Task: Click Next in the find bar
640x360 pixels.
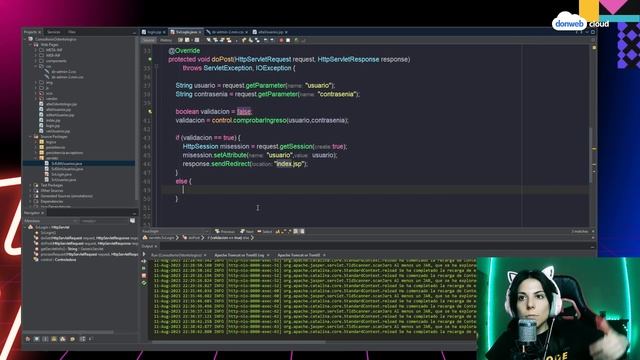Action: 247,231
